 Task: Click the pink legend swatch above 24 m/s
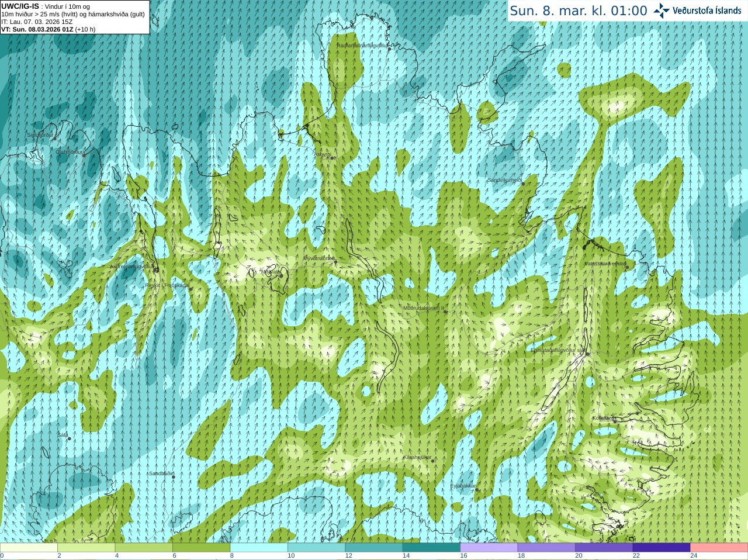(x=719, y=547)
